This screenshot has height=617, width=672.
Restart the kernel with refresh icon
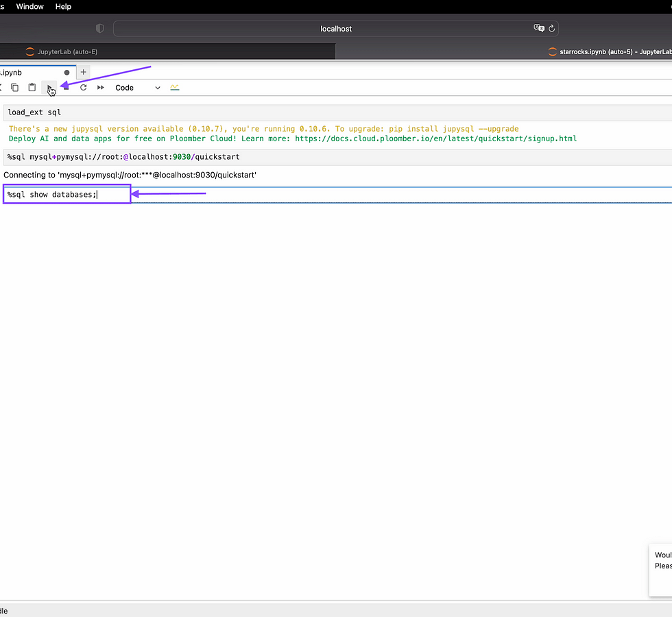tap(83, 88)
